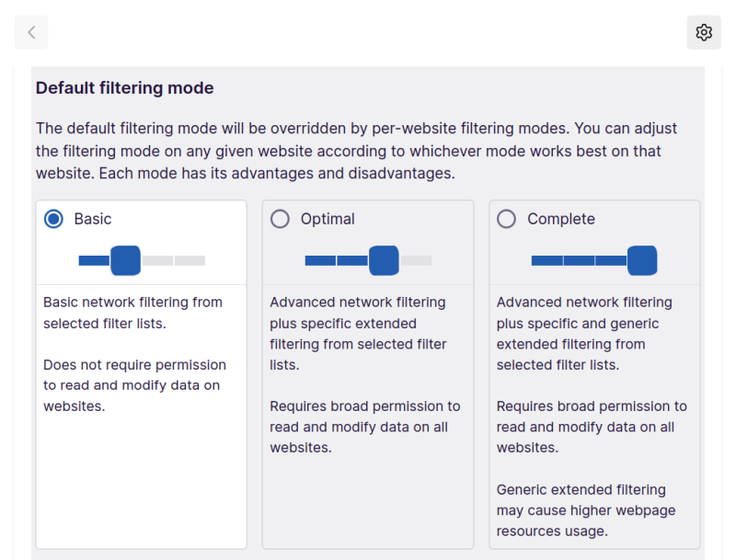Click the Basic mode slider thumb
This screenshot has height=560, width=736.
pyautogui.click(x=125, y=260)
